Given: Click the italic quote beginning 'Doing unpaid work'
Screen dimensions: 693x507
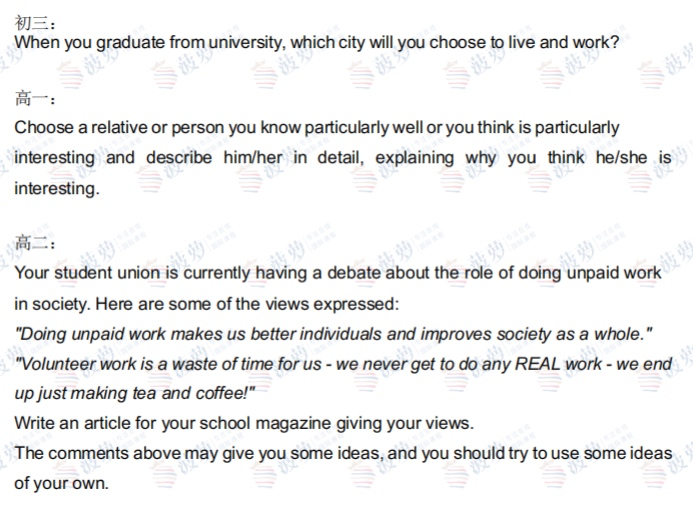Looking at the screenshot, I should tap(333, 334).
